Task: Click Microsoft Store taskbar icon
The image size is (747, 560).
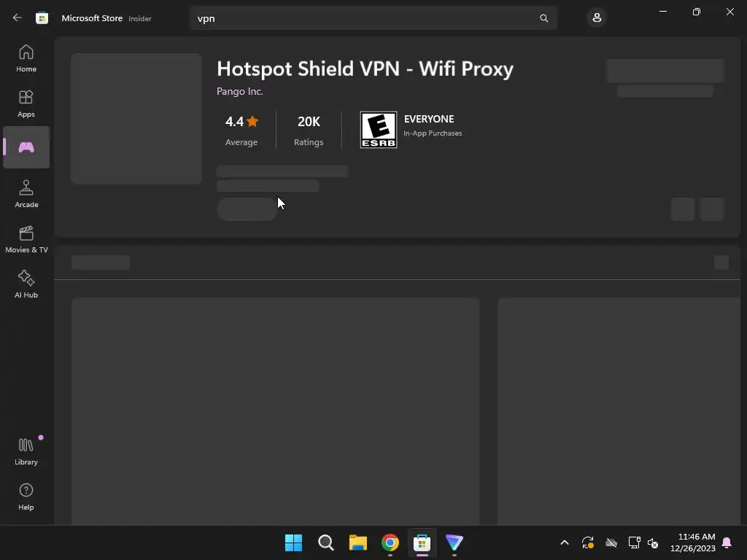Action: pos(422,542)
